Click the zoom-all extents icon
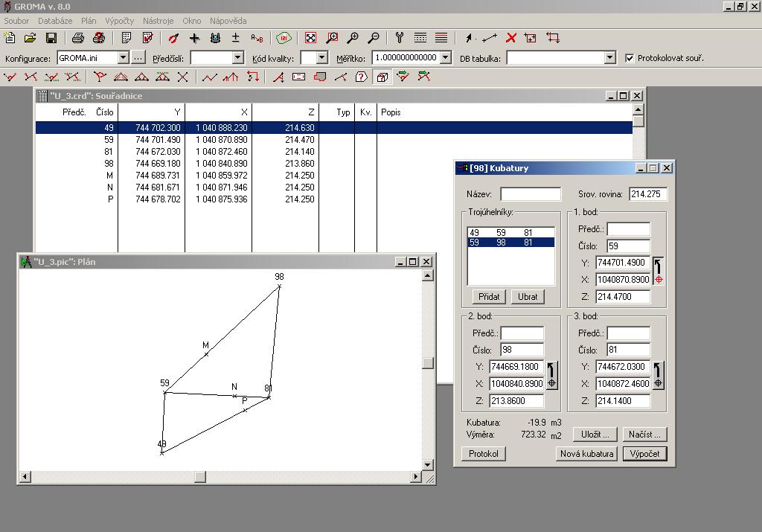Image resolution: width=762 pixels, height=532 pixels. click(310, 38)
